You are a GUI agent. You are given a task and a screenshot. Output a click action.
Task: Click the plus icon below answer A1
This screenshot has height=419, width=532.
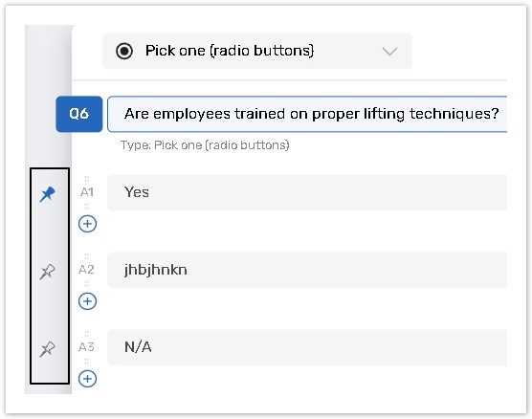87,224
